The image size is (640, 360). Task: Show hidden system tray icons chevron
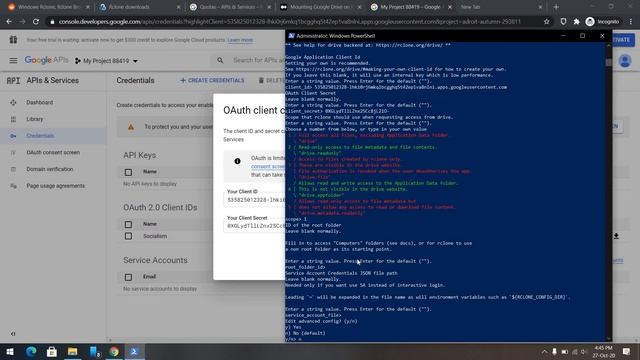pyautogui.click(x=544, y=351)
